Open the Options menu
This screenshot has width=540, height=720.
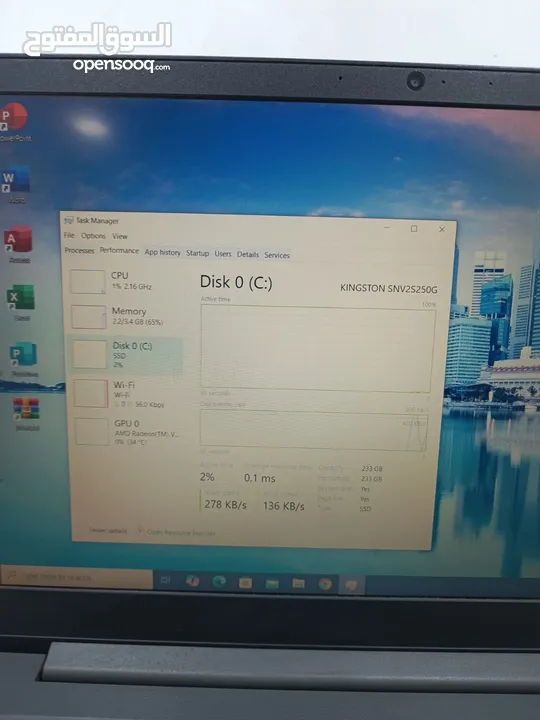click(x=93, y=236)
